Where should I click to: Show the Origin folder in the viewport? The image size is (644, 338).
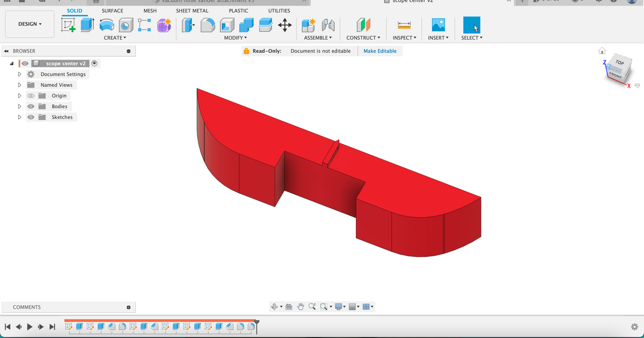pyautogui.click(x=31, y=95)
